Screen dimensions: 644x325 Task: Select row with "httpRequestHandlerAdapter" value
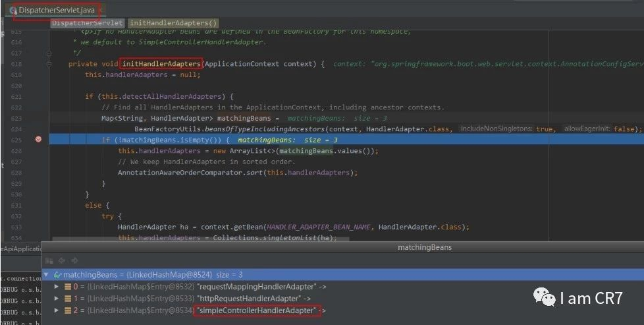point(342,298)
